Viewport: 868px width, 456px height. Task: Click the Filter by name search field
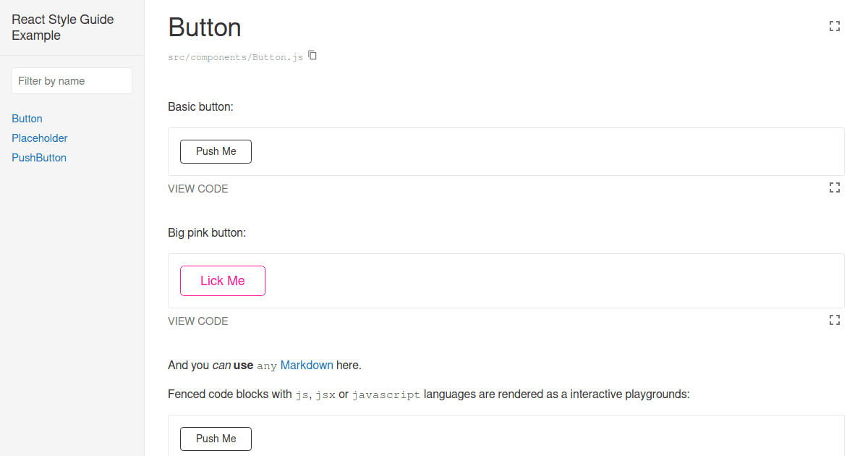click(x=72, y=80)
